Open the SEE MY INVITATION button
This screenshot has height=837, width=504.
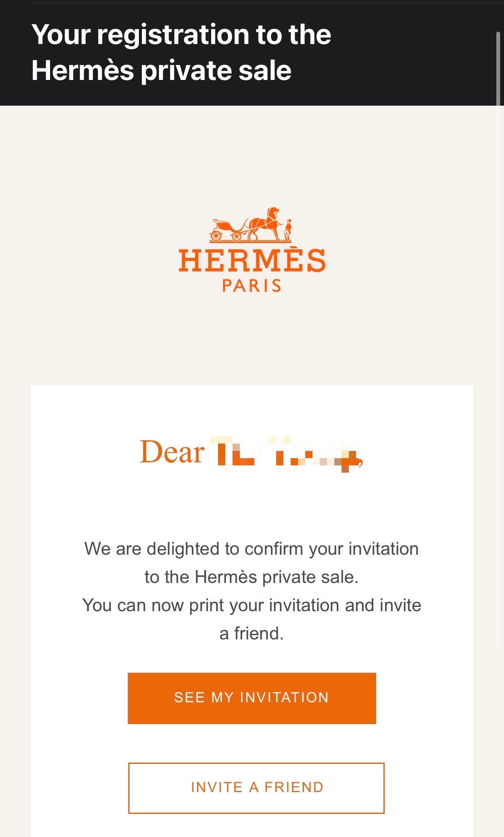tap(252, 698)
